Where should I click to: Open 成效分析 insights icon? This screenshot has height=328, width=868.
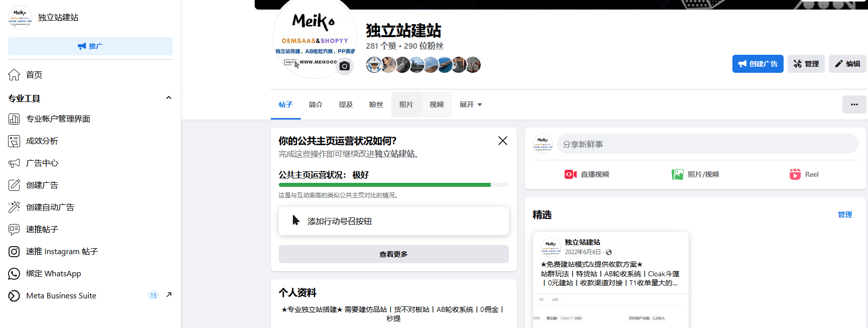[x=14, y=141]
